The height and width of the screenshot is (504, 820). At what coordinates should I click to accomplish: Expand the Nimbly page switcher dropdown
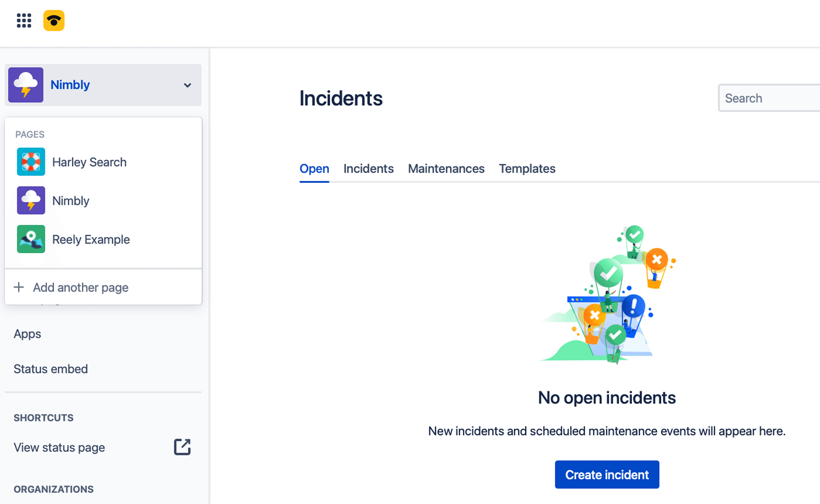click(187, 85)
